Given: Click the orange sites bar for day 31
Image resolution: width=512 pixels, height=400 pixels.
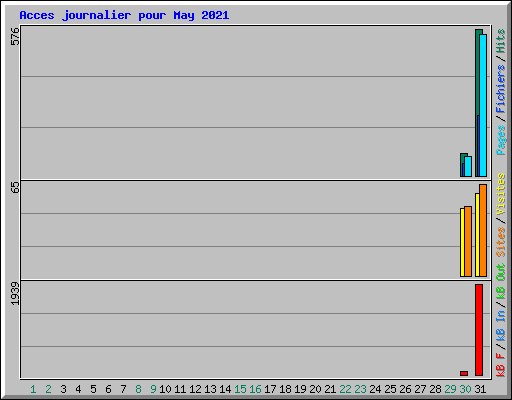Looking at the screenshot, I should [x=483, y=230].
